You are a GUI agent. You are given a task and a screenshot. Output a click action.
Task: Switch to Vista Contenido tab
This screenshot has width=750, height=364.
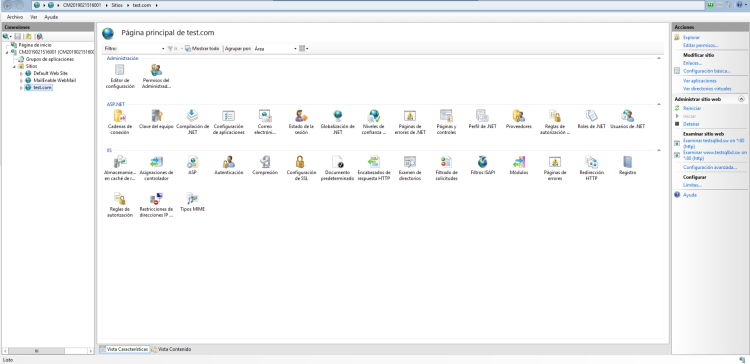pyautogui.click(x=171, y=349)
